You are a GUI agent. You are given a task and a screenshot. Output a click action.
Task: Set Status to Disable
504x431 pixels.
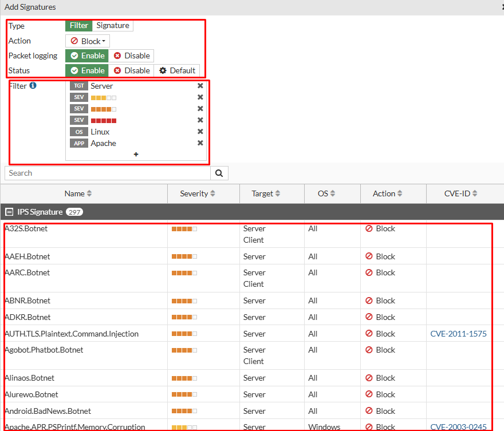[132, 70]
